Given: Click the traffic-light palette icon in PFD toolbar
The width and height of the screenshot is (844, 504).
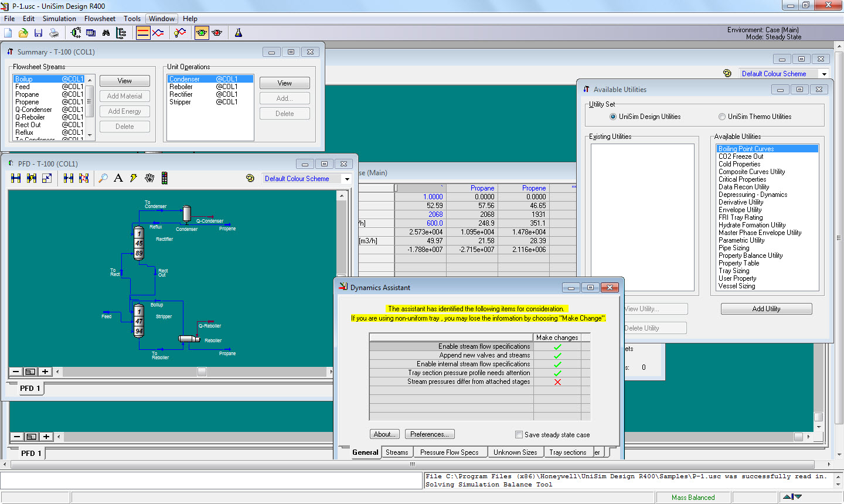Looking at the screenshot, I should [165, 178].
